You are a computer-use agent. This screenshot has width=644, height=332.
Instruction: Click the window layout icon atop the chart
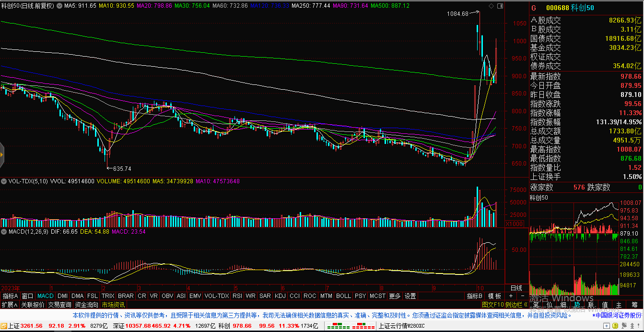tap(499, 6)
